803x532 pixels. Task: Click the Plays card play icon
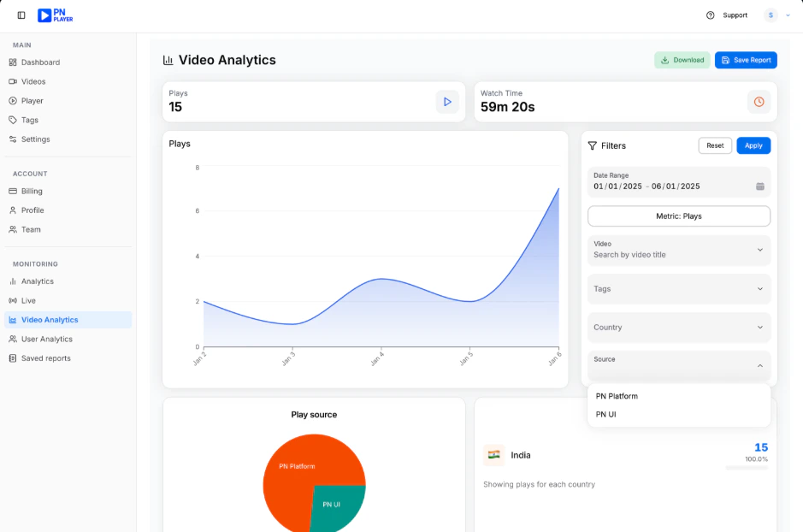point(447,102)
